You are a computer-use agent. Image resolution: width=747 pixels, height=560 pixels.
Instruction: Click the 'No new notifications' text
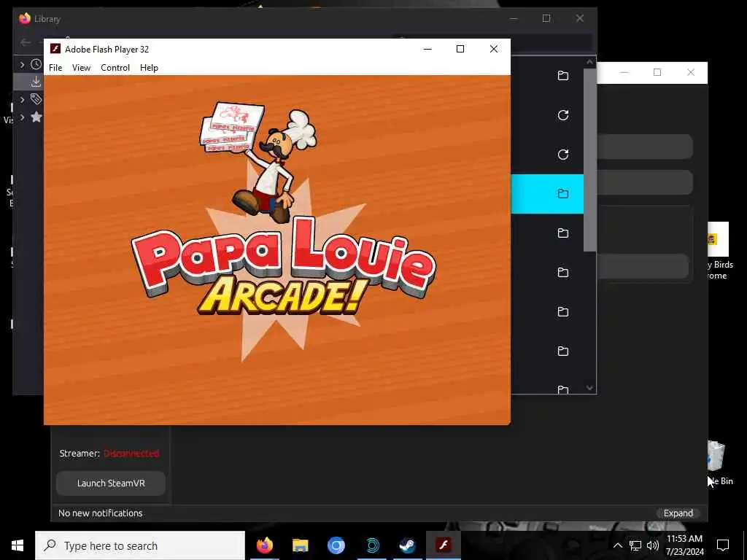click(x=101, y=513)
